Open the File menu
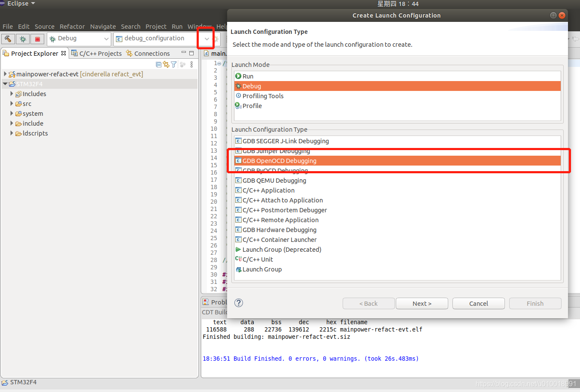580x392 pixels. pos(8,27)
